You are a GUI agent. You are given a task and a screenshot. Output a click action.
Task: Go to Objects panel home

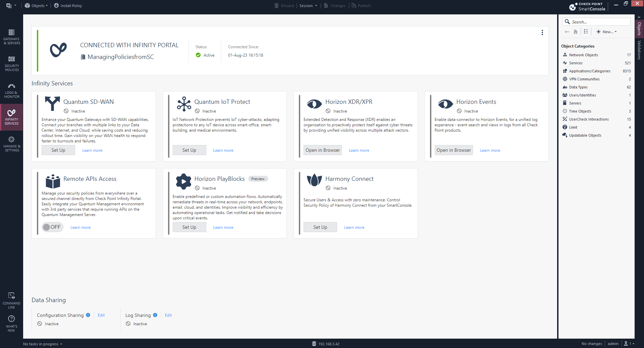tap(576, 32)
